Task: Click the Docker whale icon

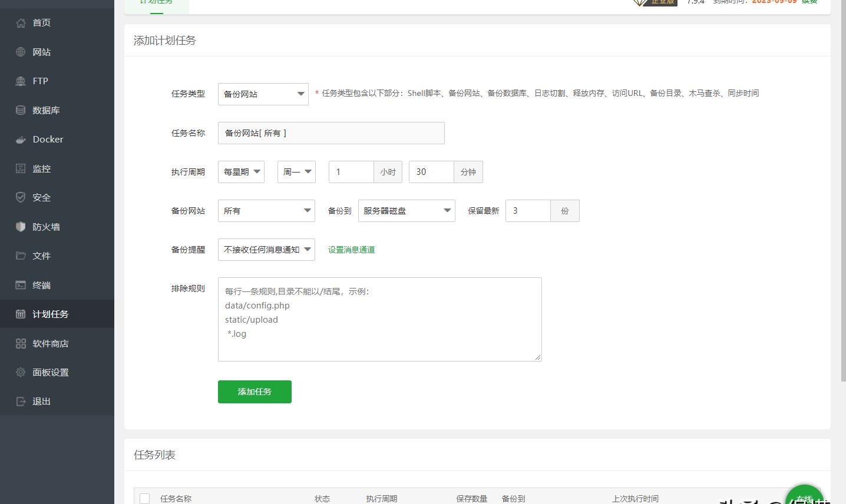Action: click(x=21, y=140)
